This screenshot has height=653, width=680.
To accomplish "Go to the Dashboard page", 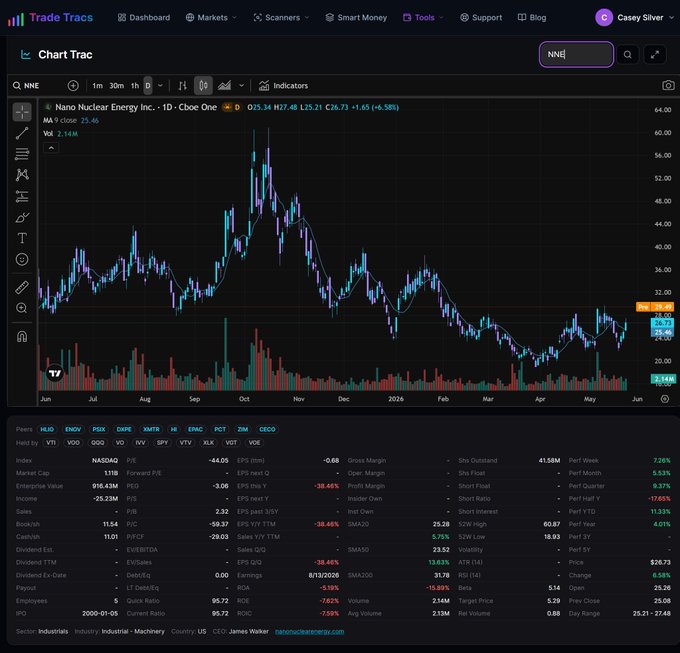I will click(144, 18).
